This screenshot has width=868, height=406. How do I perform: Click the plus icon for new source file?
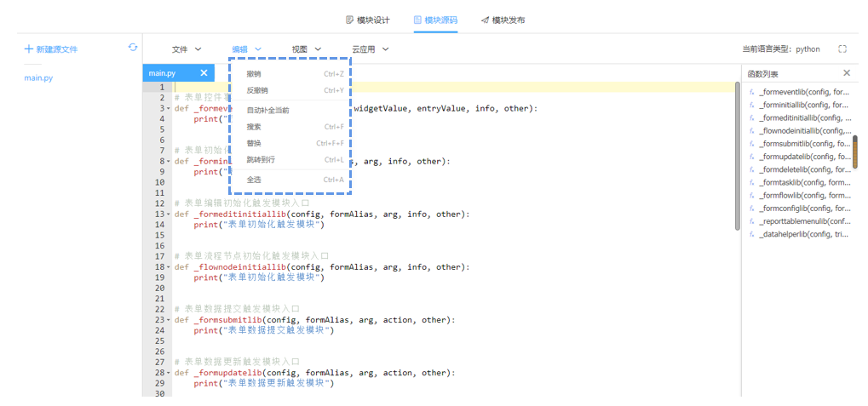point(29,49)
